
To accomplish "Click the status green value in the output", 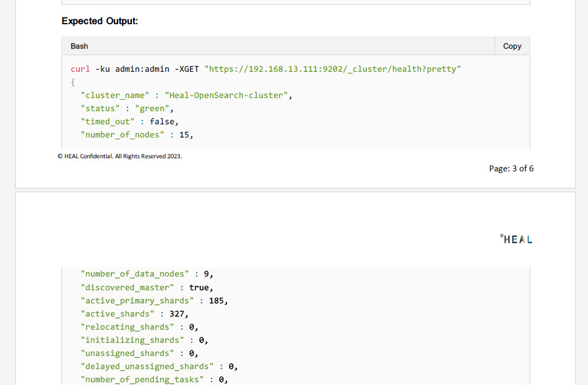I will (x=152, y=108).
